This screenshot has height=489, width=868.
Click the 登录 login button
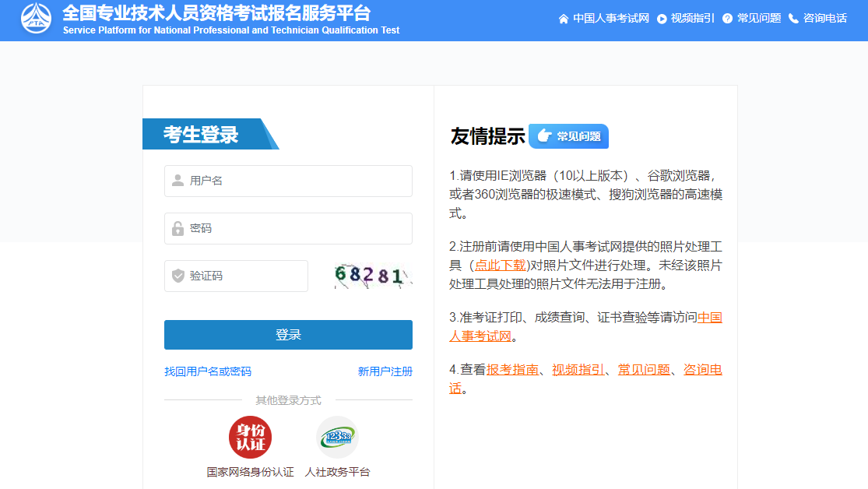[288, 334]
